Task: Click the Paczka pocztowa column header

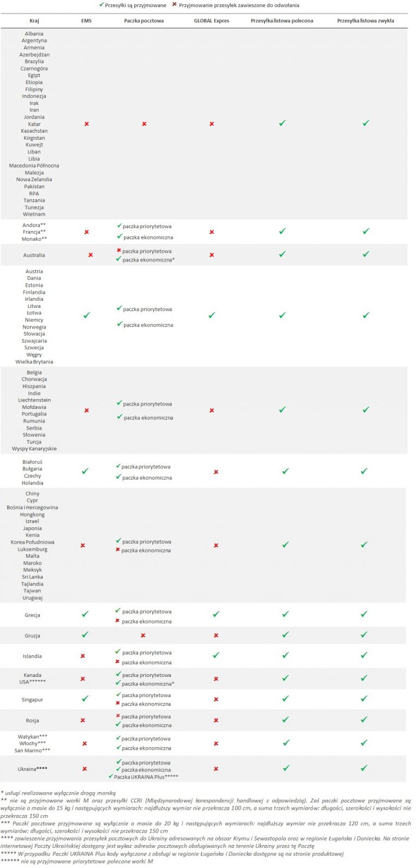Action: pos(143,21)
